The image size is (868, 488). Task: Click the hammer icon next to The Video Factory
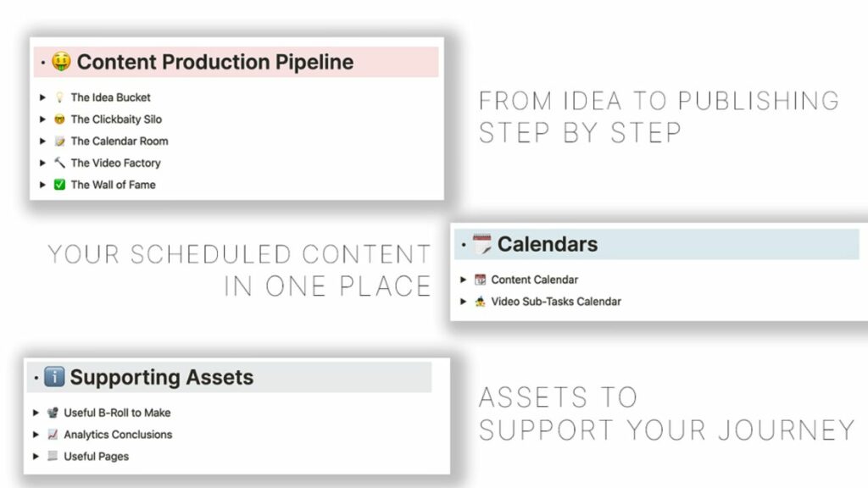point(59,163)
